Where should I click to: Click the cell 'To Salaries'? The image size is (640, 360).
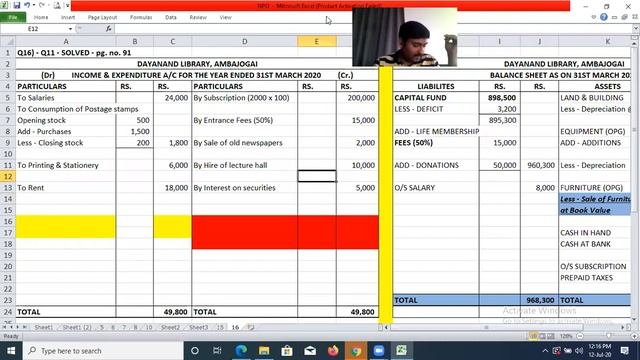66,98
